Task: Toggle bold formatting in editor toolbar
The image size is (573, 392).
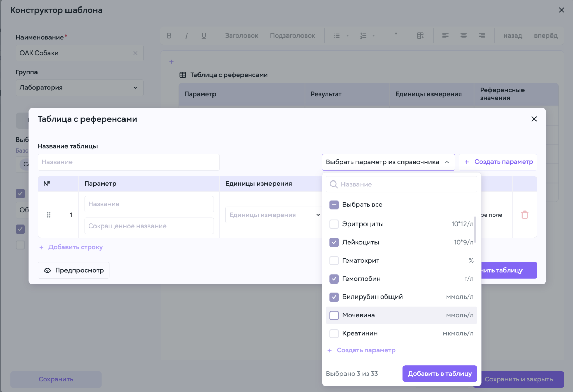Action: tap(169, 35)
